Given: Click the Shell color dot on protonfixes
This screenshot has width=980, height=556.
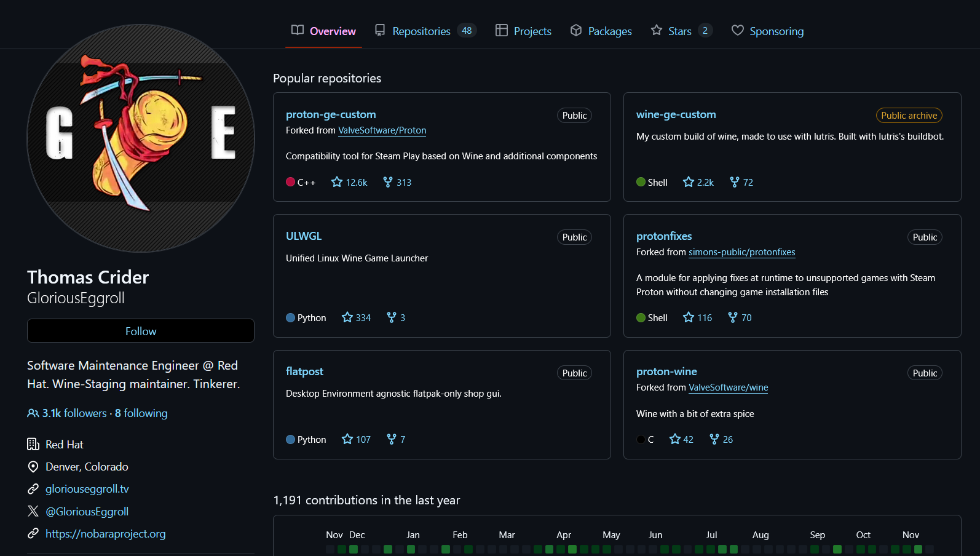Looking at the screenshot, I should [x=641, y=318].
